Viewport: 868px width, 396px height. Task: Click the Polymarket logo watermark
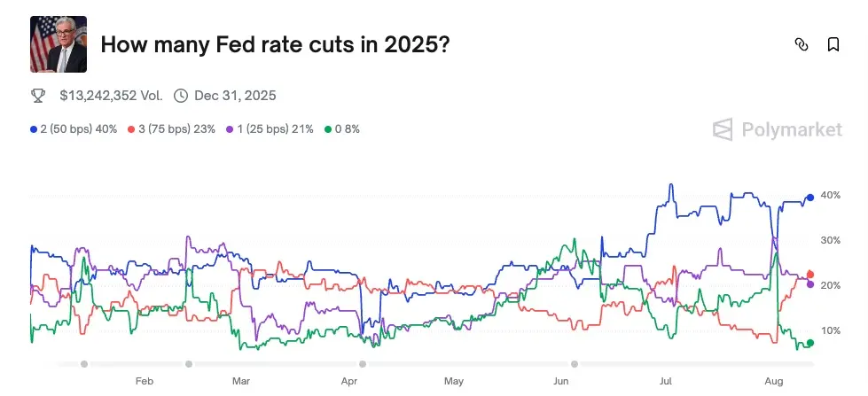point(778,129)
